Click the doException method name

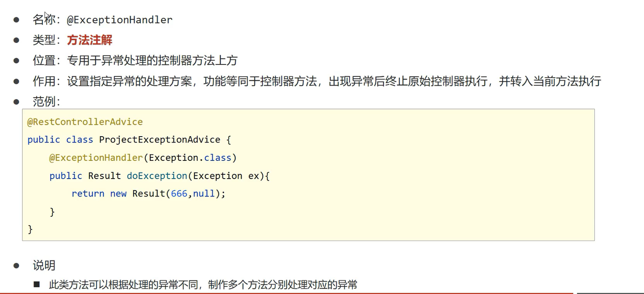(x=157, y=176)
